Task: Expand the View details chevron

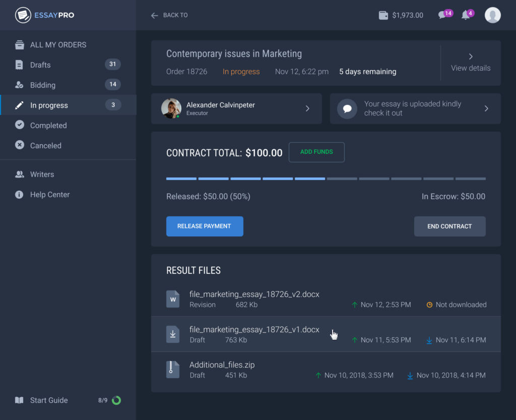Action: coord(471,56)
